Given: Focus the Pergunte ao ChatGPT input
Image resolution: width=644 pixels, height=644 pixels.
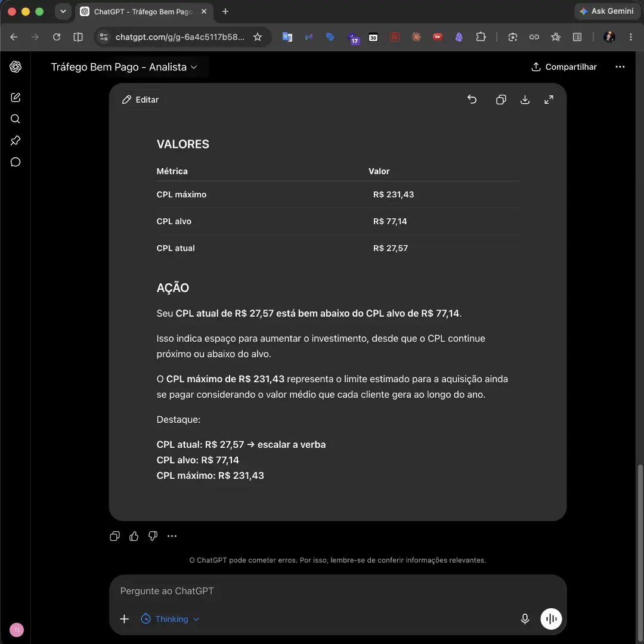Looking at the screenshot, I should coord(337,590).
